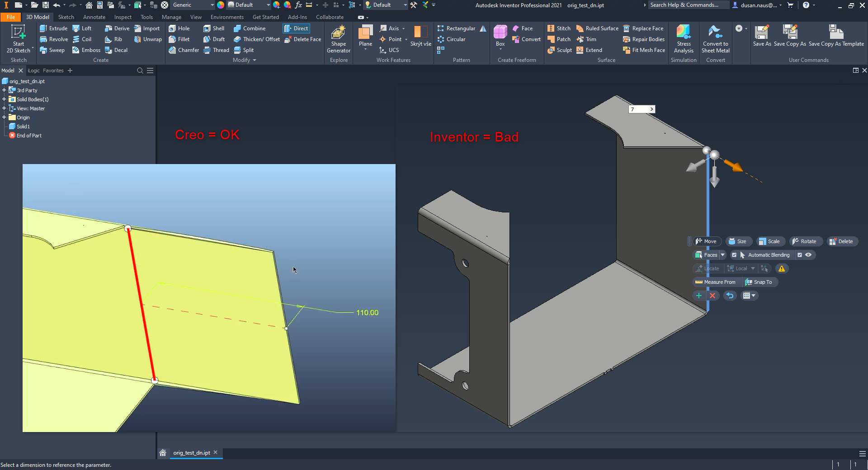Expand the Solid Bodies(1) tree node

(5, 99)
